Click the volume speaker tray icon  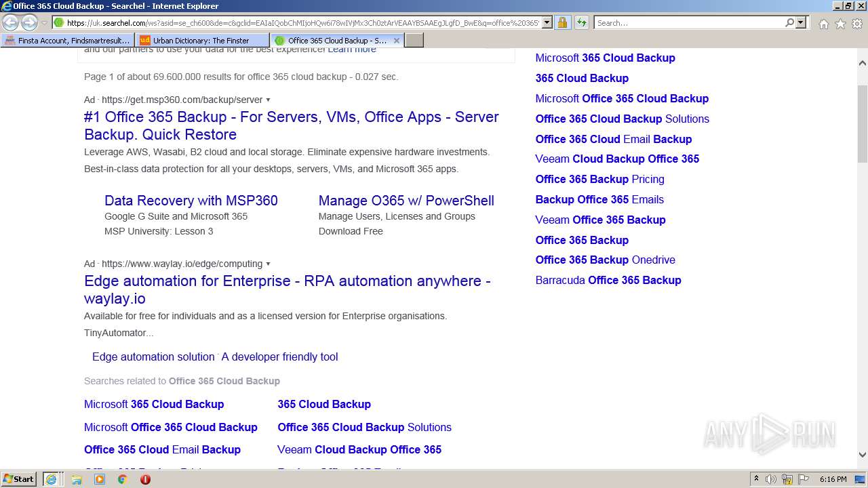(771, 479)
